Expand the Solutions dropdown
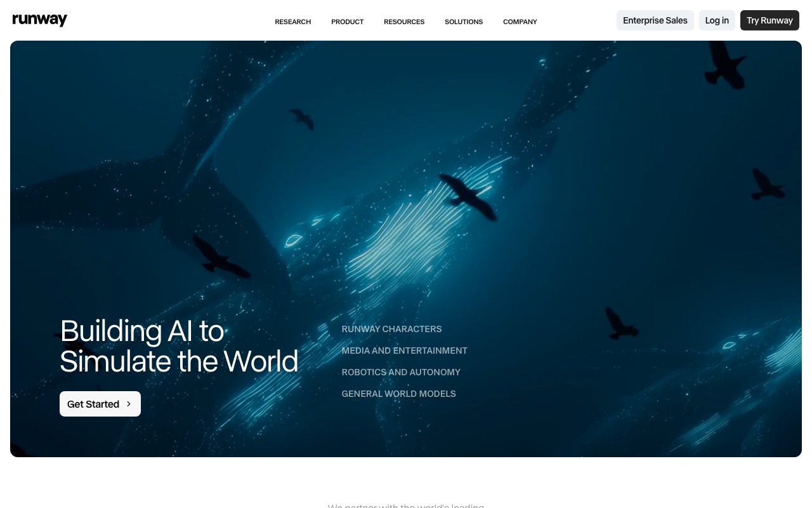This screenshot has height=508, width=812. (464, 22)
